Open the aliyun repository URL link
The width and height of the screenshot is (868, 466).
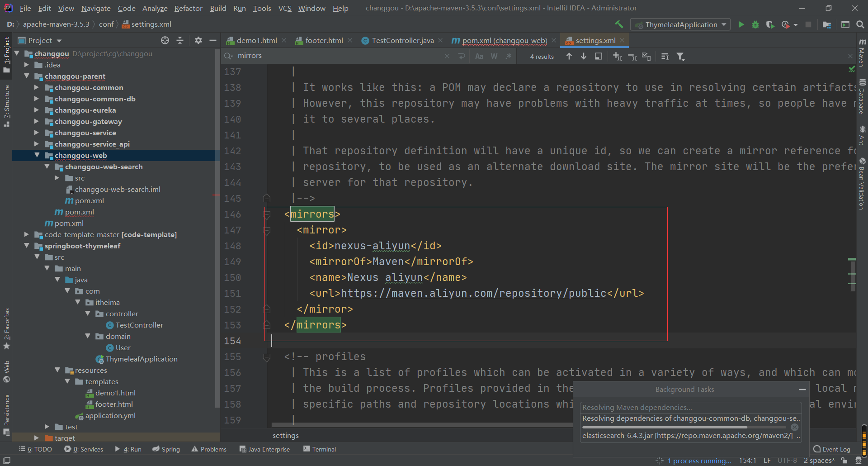pos(473,293)
